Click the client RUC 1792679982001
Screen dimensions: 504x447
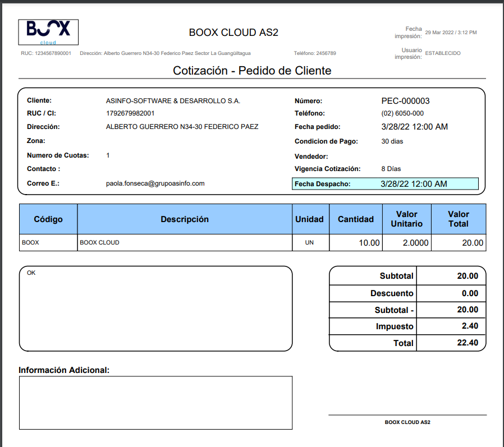tap(130, 113)
